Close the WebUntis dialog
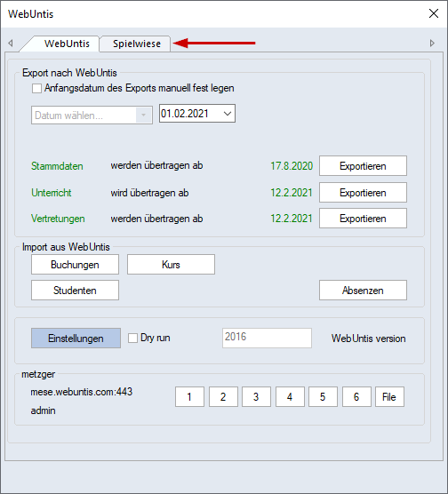Image resolution: width=448 pixels, height=494 pixels. pos(434,13)
